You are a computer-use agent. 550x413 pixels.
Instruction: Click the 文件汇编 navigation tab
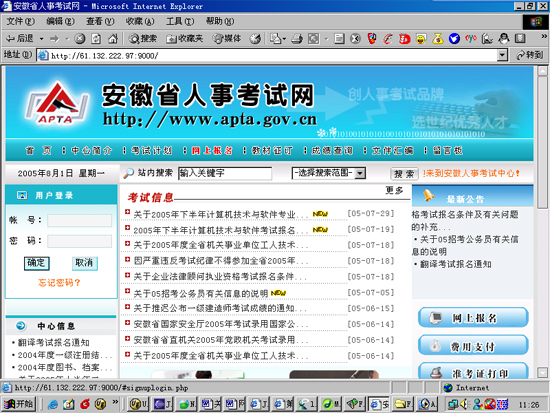pyautogui.click(x=393, y=151)
